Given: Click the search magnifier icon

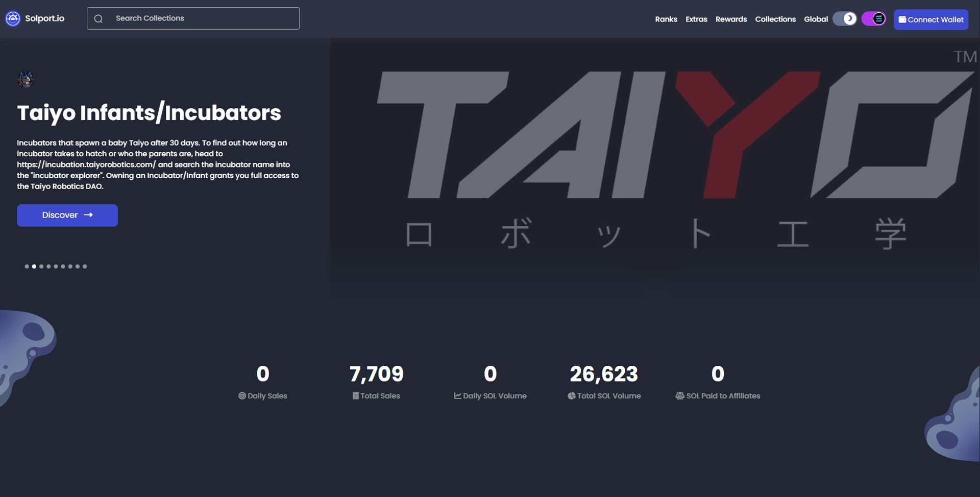Looking at the screenshot, I should coord(99,19).
